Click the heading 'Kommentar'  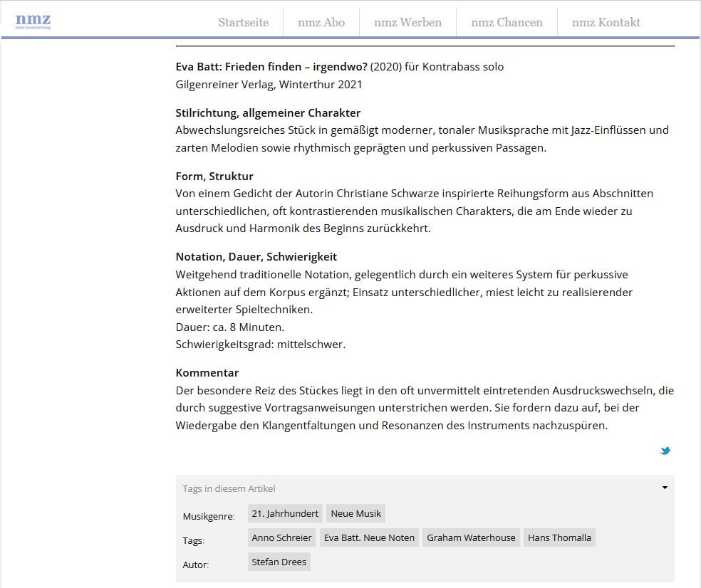pos(207,372)
